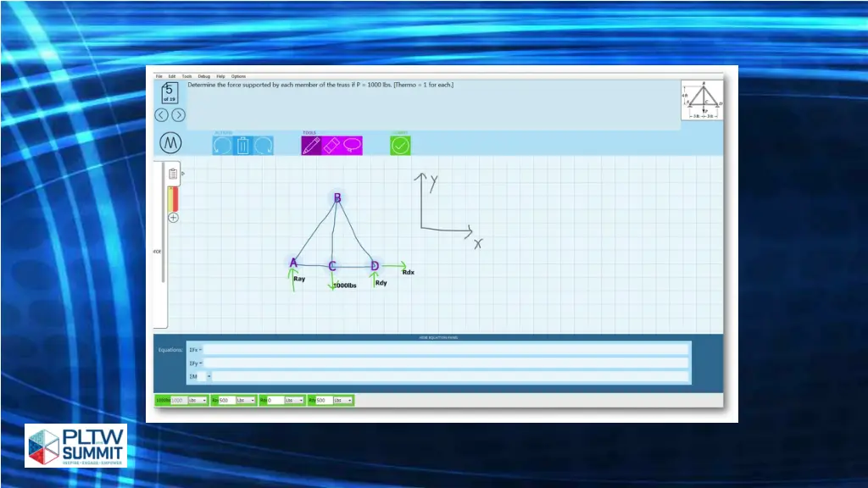Viewport: 868px width, 488px height.
Task: Expand the clipboard side panel arrow
Action: point(183,174)
